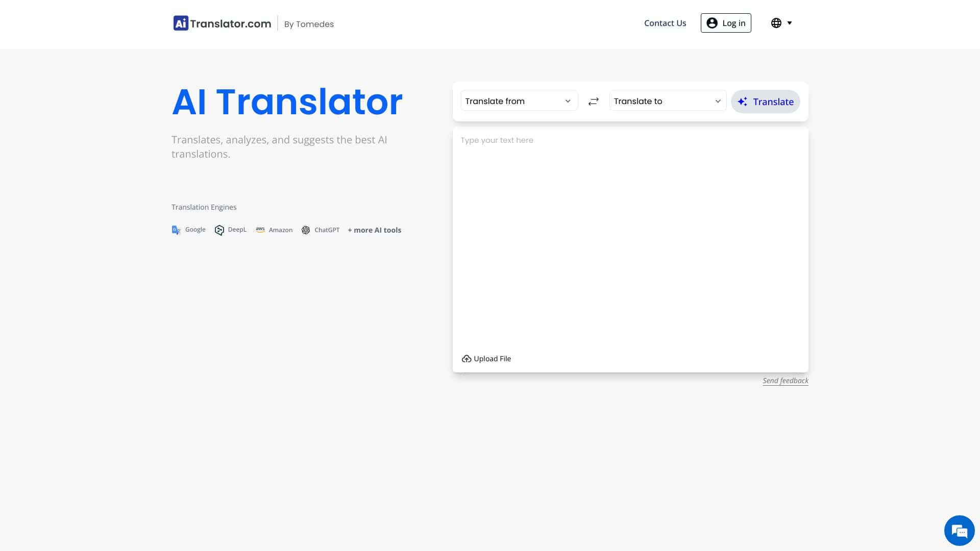Click the AiTranslator.com logo icon
The height and width of the screenshot is (551, 980).
181,23
